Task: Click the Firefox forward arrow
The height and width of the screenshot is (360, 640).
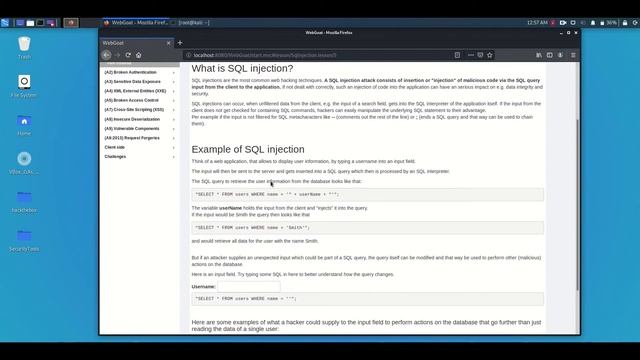Action: [x=118, y=55]
